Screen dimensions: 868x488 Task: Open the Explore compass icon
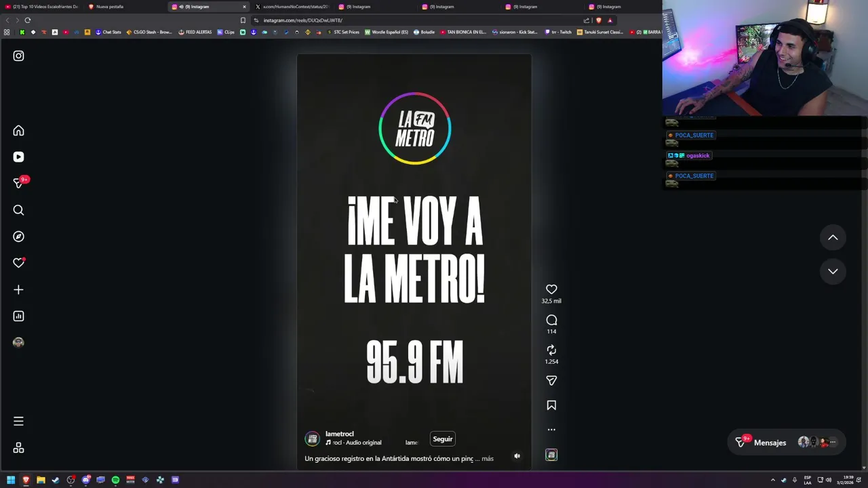click(x=18, y=237)
